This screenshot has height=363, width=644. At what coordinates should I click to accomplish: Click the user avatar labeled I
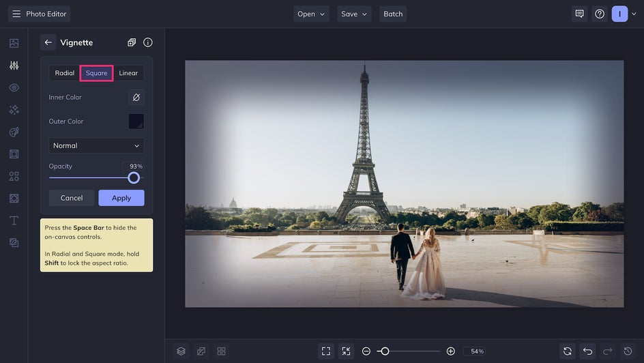pyautogui.click(x=619, y=14)
